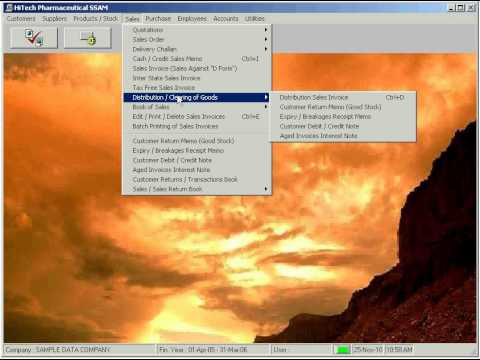Viewport: 480px width, 360px height.
Task: Select Expiry / Breakages Receipt Memo in Sales menu
Action: coord(197,151)
